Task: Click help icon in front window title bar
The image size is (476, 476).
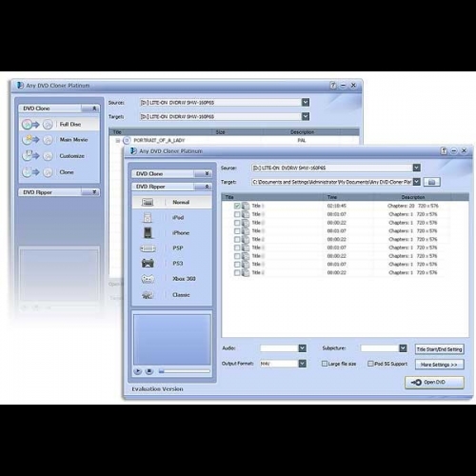Action: point(444,150)
